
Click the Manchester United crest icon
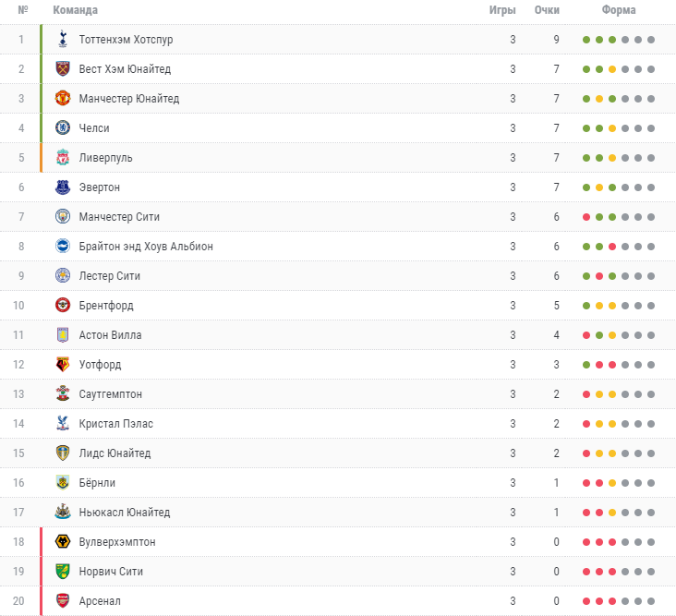coord(63,98)
